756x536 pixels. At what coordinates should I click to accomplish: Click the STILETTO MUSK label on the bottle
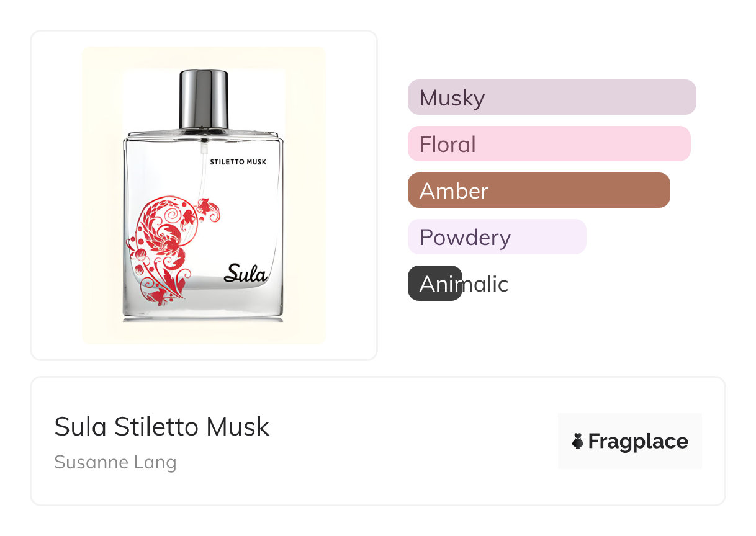238,162
